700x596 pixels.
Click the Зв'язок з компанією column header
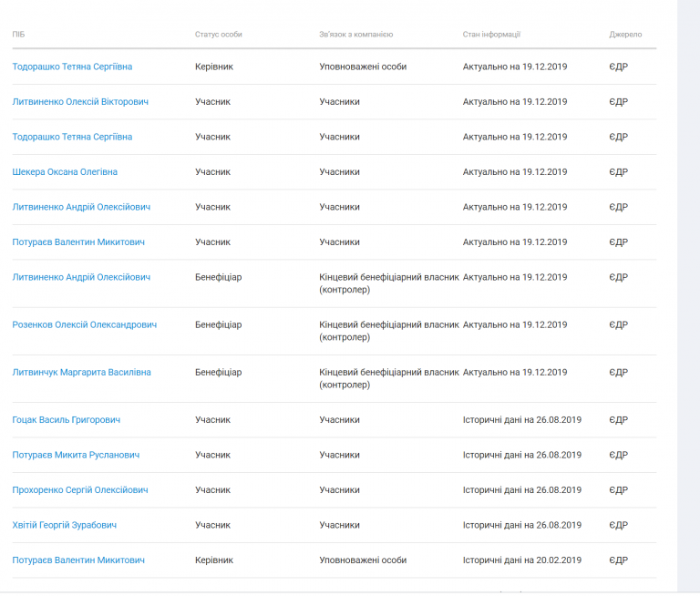(355, 35)
